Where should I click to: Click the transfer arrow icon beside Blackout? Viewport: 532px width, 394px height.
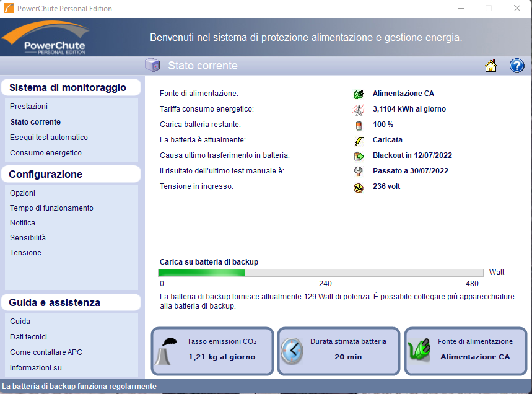pyautogui.click(x=359, y=156)
